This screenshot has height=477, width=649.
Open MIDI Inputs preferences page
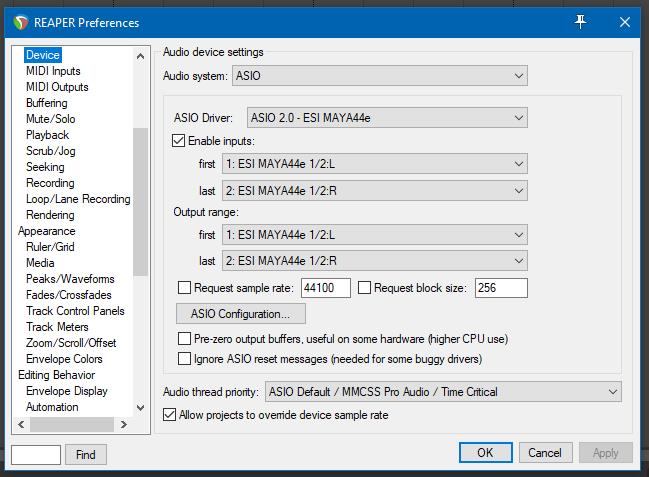coord(53,71)
